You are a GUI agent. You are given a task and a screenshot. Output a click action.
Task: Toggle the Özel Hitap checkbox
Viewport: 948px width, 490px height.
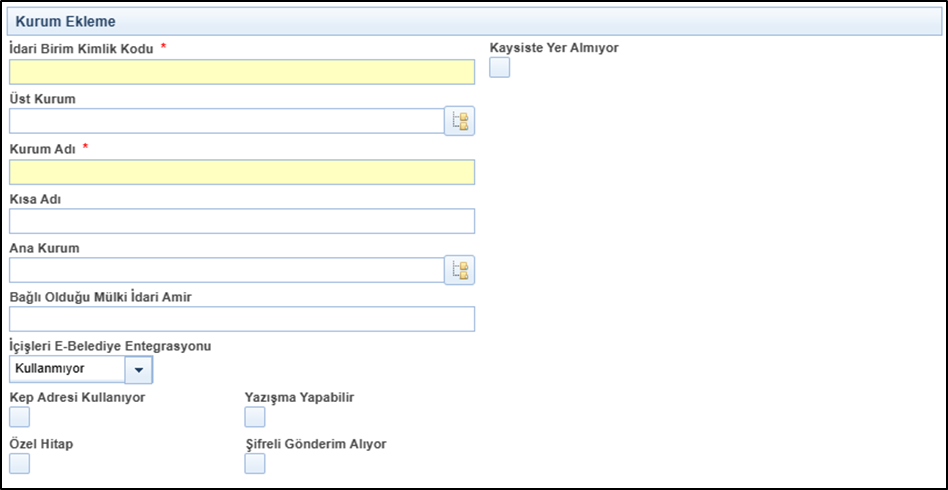(19, 463)
